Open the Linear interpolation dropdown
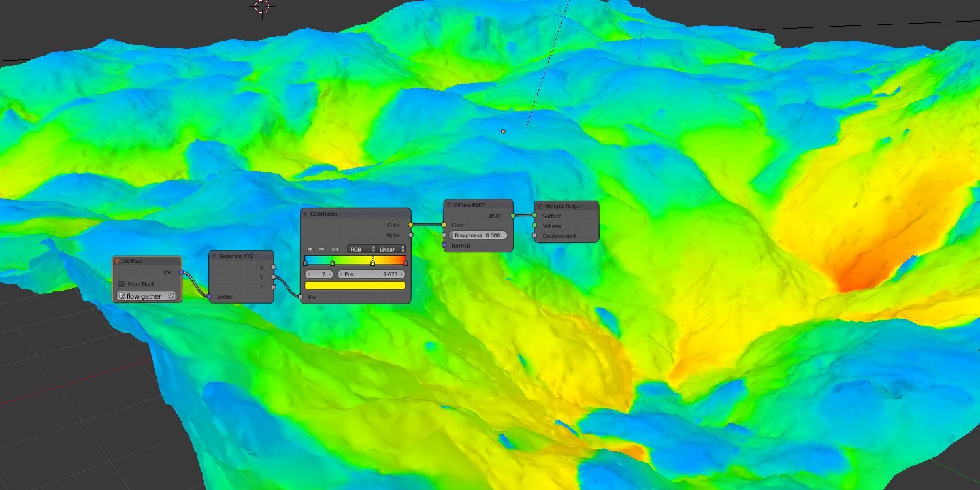Image resolution: width=980 pixels, height=490 pixels. (x=392, y=249)
